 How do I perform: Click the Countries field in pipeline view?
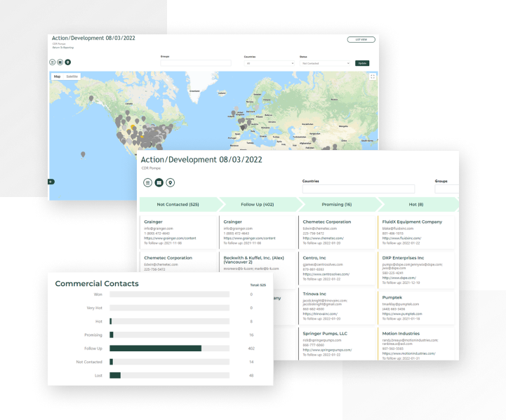tap(358, 189)
